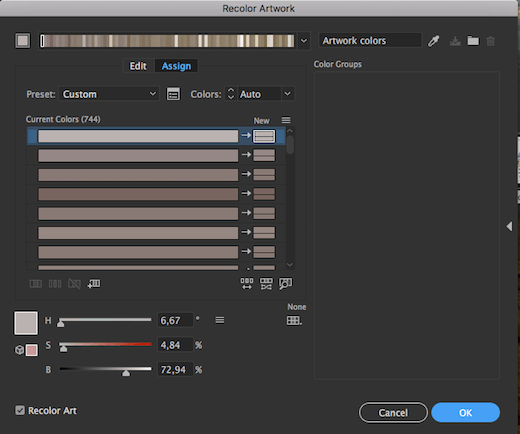Open the HSB color mode menu icon
This screenshot has height=434, width=520.
click(220, 320)
